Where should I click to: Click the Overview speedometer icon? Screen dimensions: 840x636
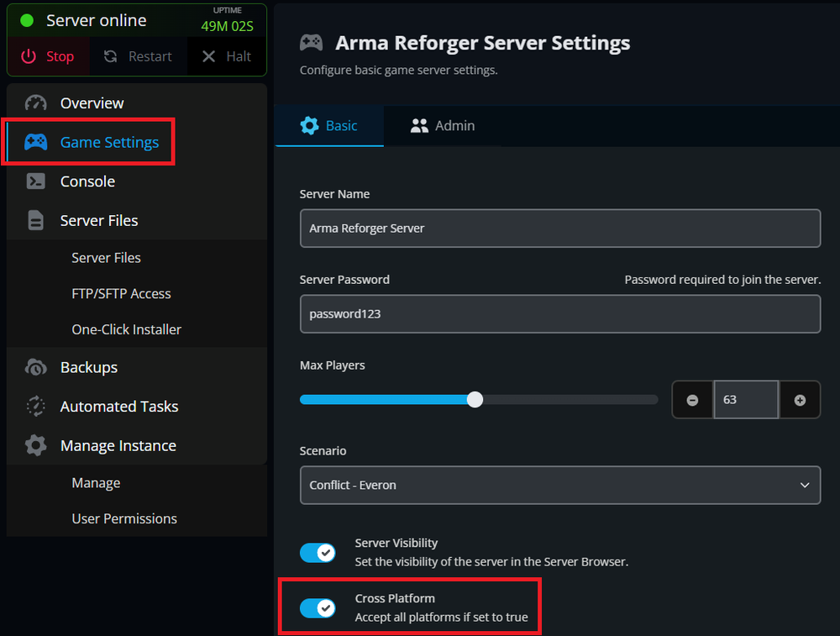36,102
